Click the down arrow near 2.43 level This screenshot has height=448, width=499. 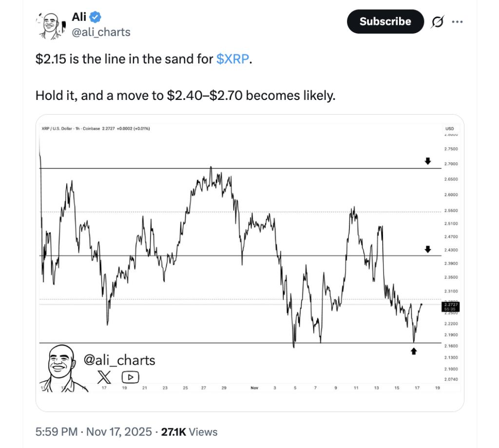pos(428,250)
